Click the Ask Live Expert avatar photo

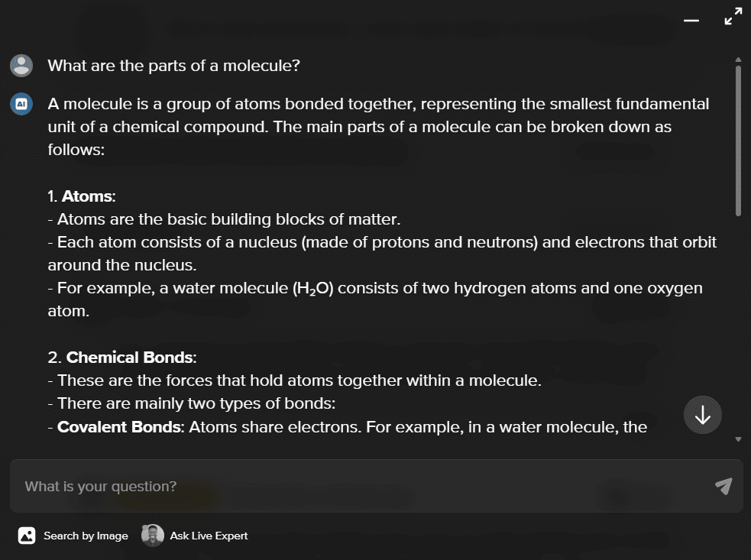(153, 536)
